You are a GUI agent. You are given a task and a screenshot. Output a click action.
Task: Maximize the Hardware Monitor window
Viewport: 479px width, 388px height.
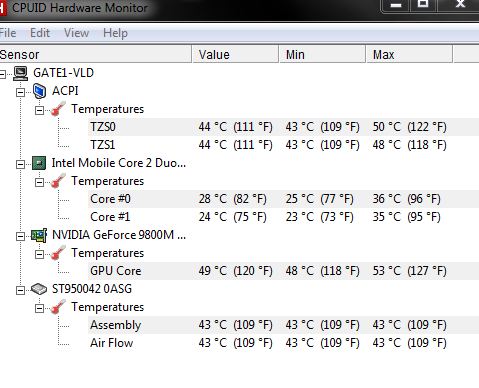(x=423, y=5)
